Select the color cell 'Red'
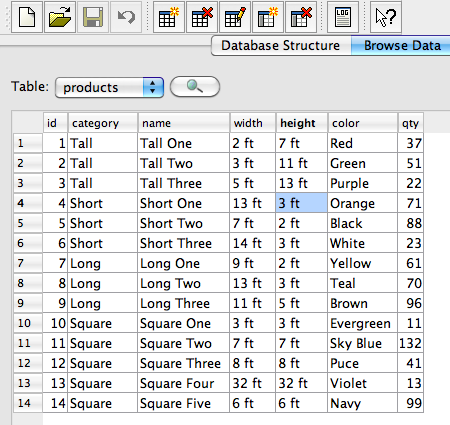The width and height of the screenshot is (450, 425). (x=363, y=143)
